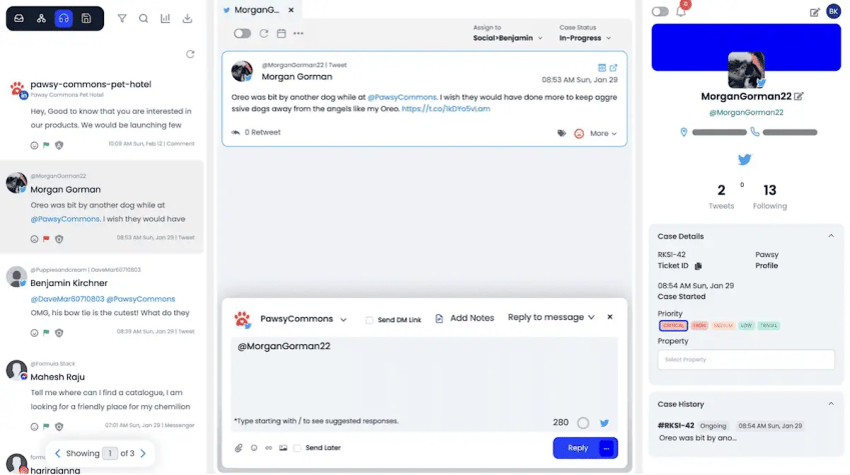Open the pawsy-commons-pet-hotel conversation

(102, 114)
